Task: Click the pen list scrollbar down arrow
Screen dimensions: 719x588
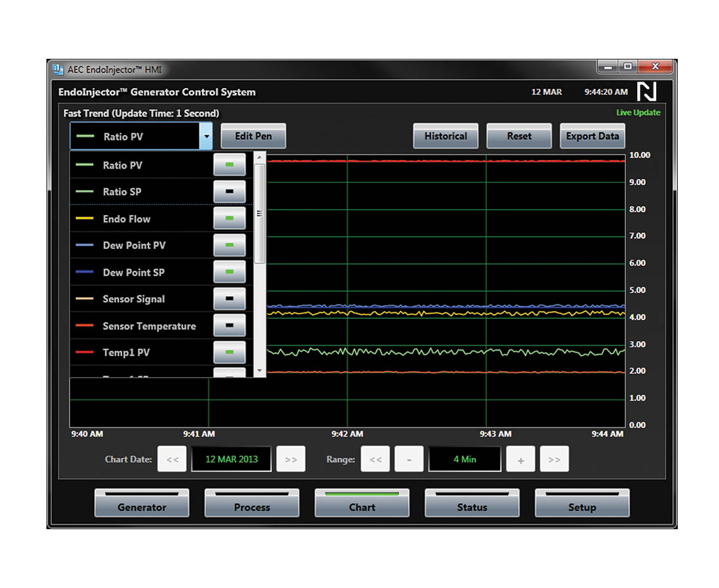Action: [259, 371]
